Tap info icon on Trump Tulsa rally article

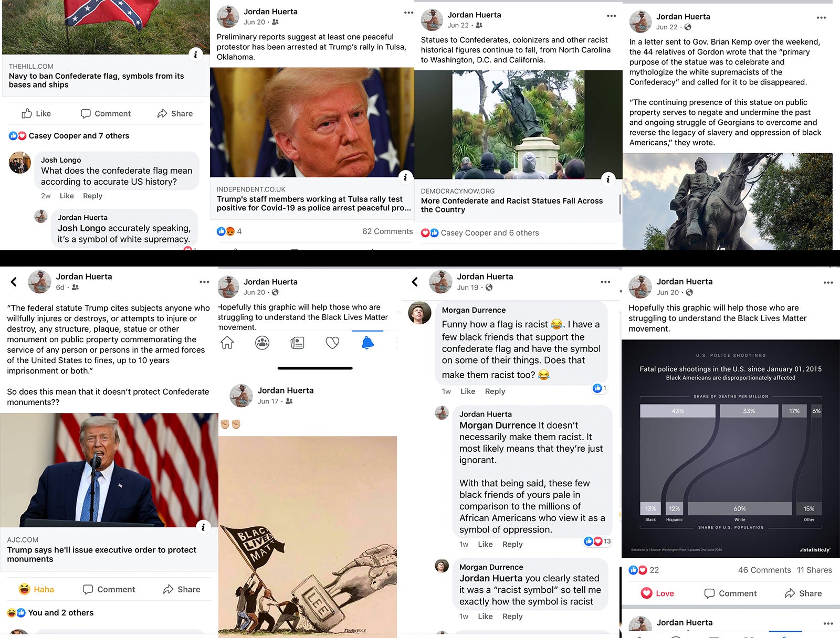tap(405, 177)
